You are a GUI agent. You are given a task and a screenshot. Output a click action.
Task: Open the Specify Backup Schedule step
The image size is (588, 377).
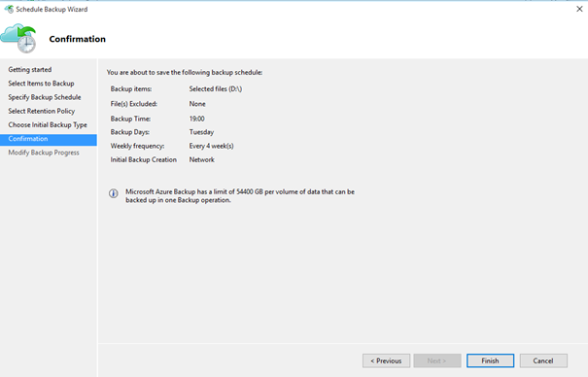[x=45, y=97]
